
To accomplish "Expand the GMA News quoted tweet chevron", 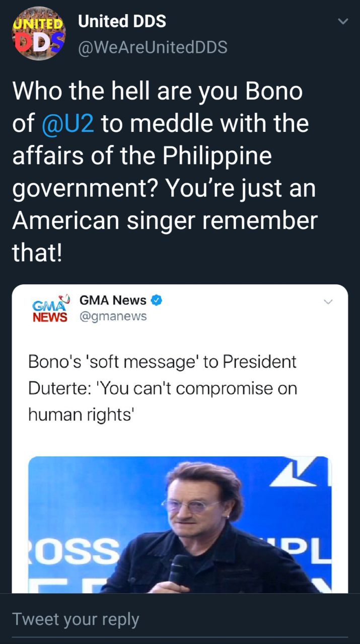I will 328,302.
